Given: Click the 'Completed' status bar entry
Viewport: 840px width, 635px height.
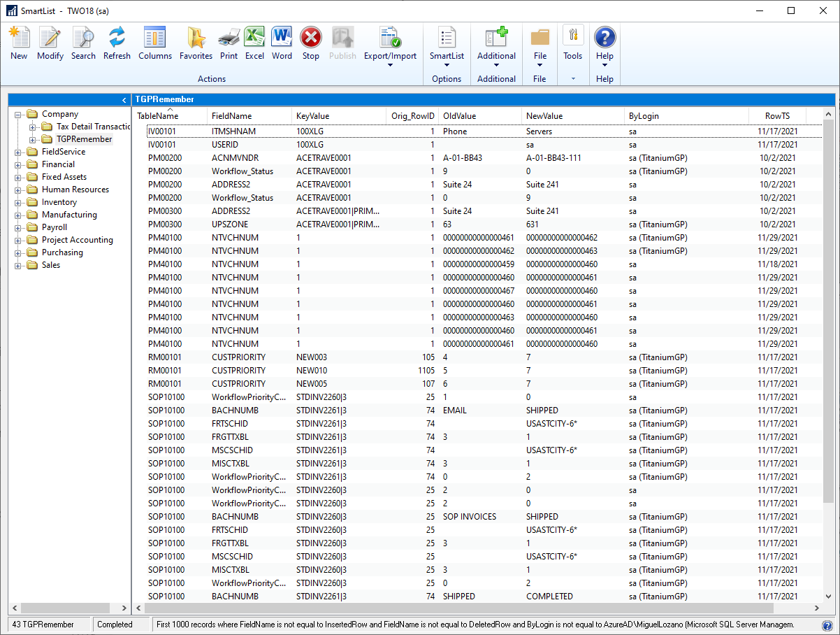Looking at the screenshot, I should (x=115, y=625).
